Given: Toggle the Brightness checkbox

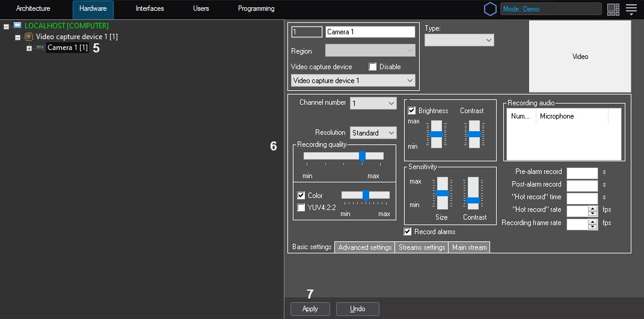Looking at the screenshot, I should click(x=412, y=111).
